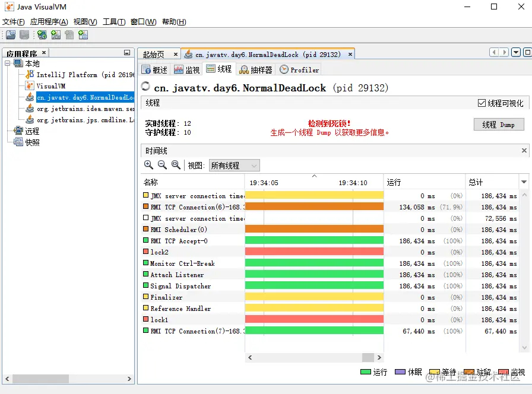The image size is (532, 394).
Task: Open the 概述 overview tab
Action: [x=154, y=69]
